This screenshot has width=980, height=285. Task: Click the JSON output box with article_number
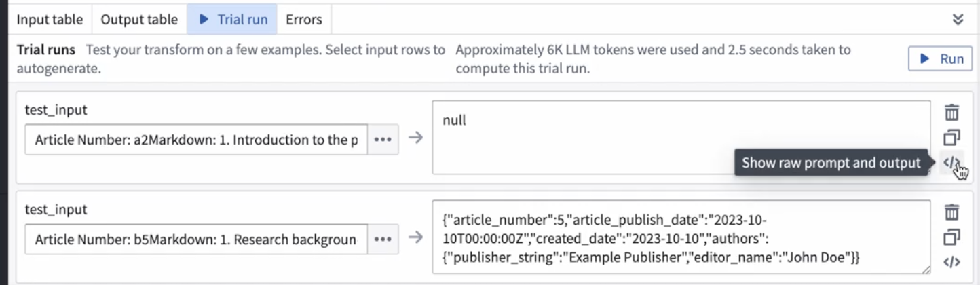[681, 237]
